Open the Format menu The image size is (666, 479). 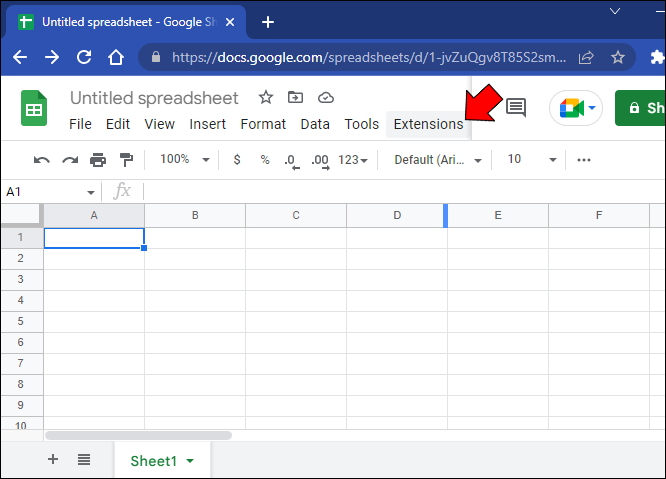tap(263, 124)
